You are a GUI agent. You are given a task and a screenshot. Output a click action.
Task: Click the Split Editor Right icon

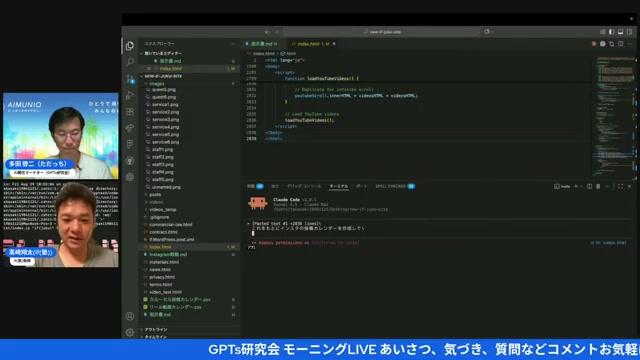620,44
